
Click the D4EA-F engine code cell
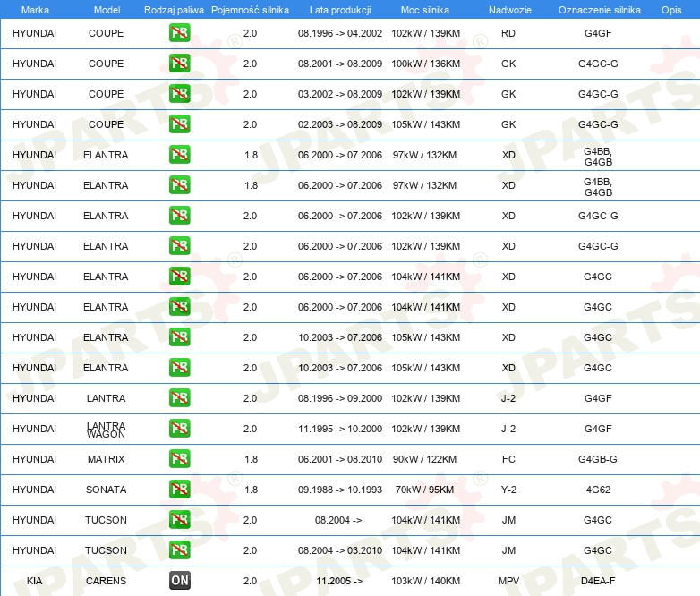point(597,581)
